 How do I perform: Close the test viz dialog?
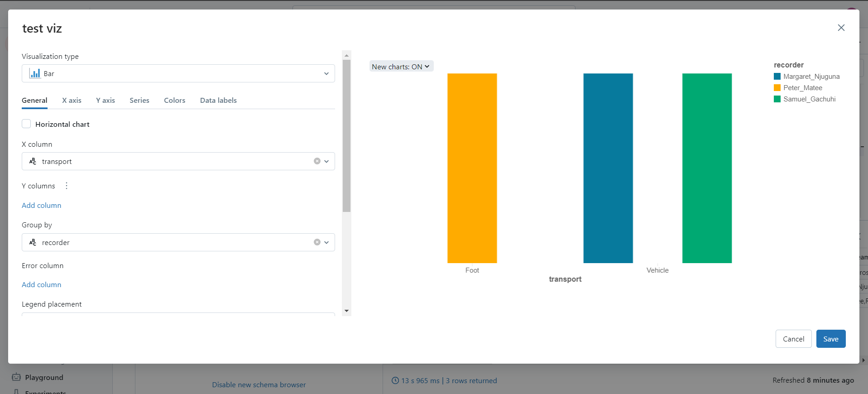(x=841, y=28)
